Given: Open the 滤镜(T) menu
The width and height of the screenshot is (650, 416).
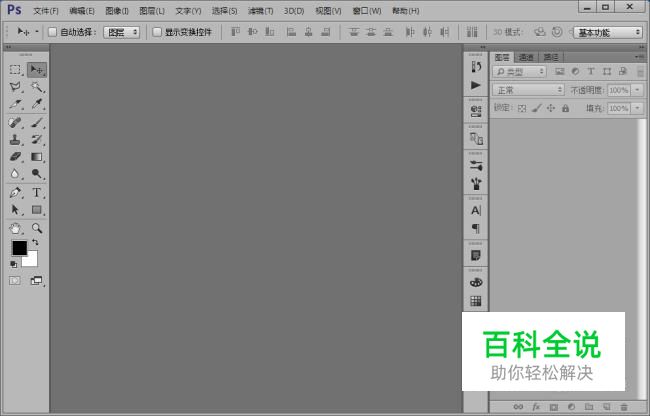Looking at the screenshot, I should point(260,11).
